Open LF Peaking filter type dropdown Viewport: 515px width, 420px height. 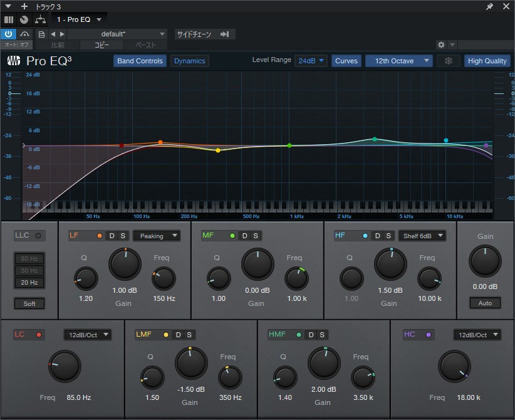(157, 236)
